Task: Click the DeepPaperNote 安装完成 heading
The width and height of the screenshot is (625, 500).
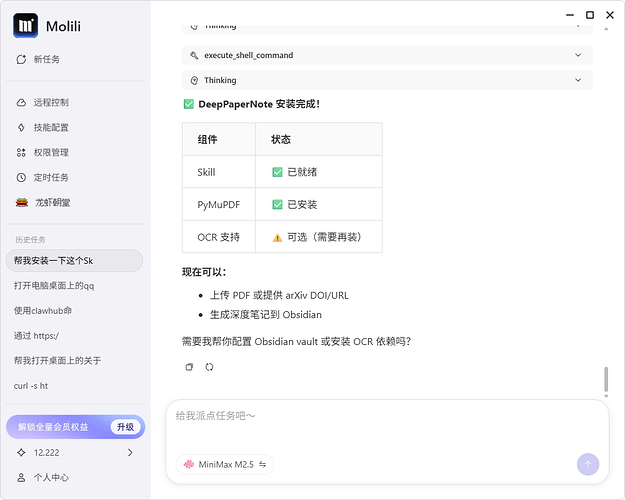Action: click(259, 104)
